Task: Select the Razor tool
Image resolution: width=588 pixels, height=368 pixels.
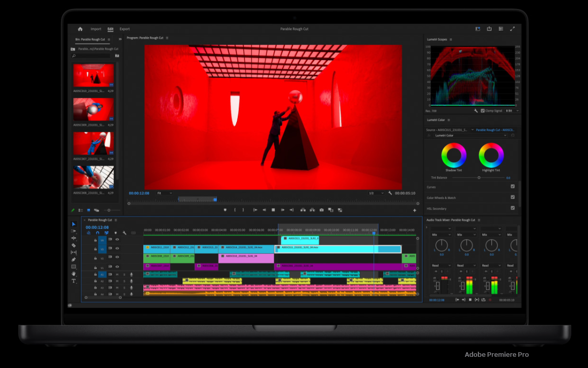Action: 74,246
